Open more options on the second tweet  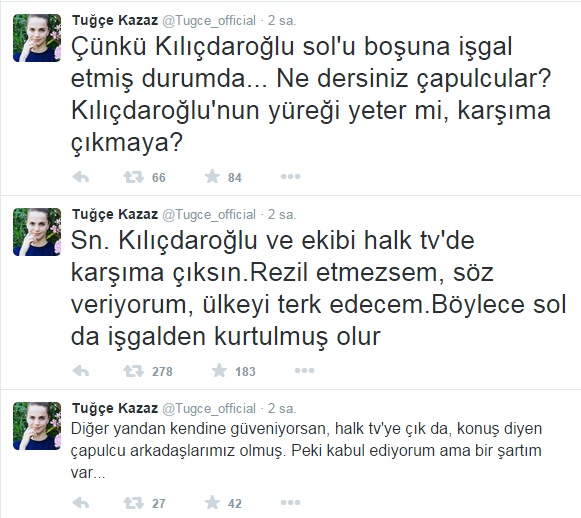point(304,371)
